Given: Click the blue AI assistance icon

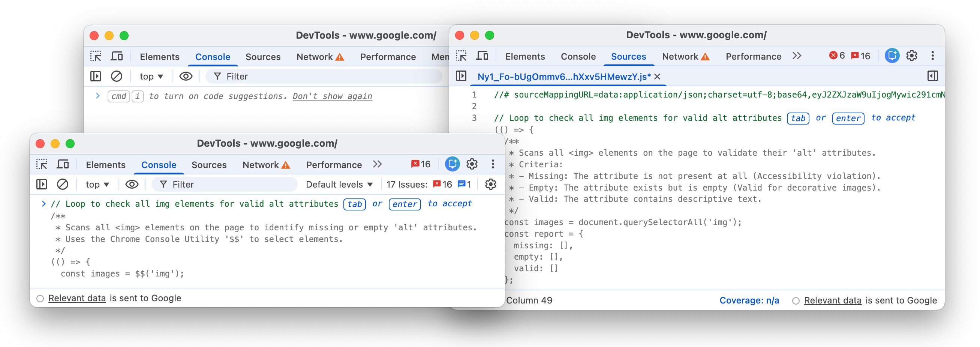Looking at the screenshot, I should (452, 164).
